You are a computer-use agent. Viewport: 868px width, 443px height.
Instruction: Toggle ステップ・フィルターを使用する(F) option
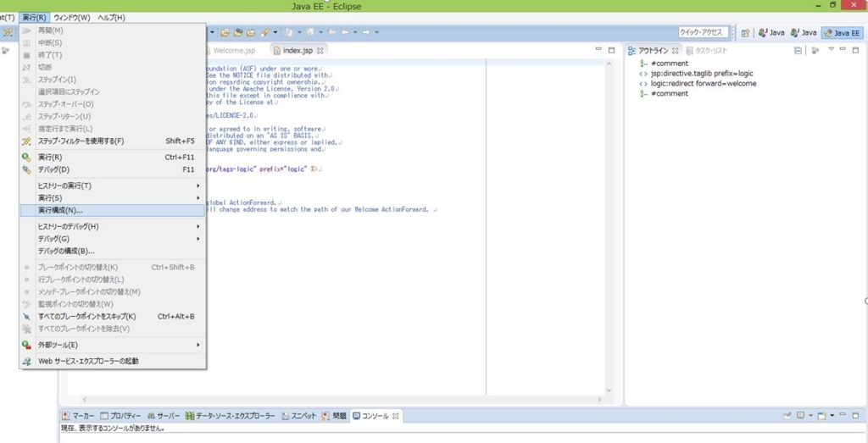pyautogui.click(x=113, y=141)
